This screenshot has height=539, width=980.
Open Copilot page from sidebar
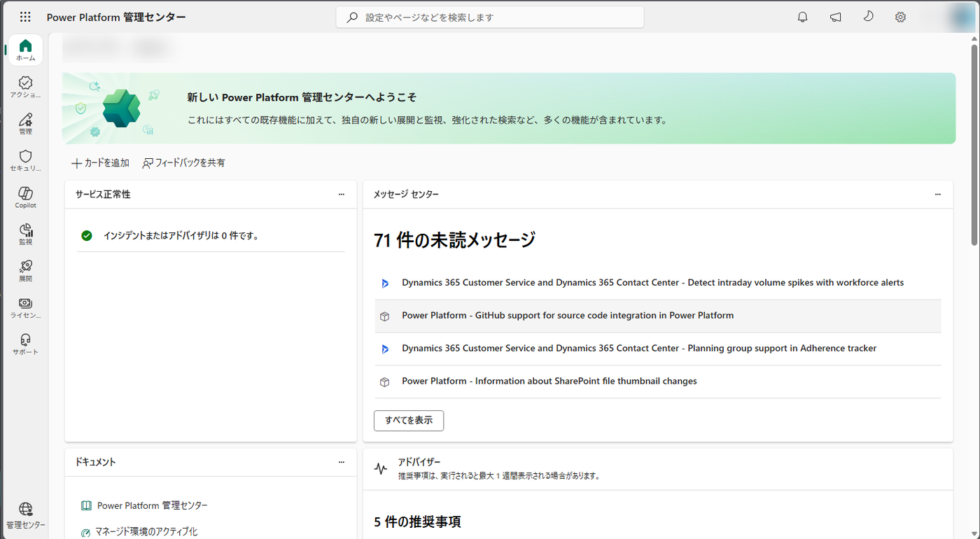point(25,197)
